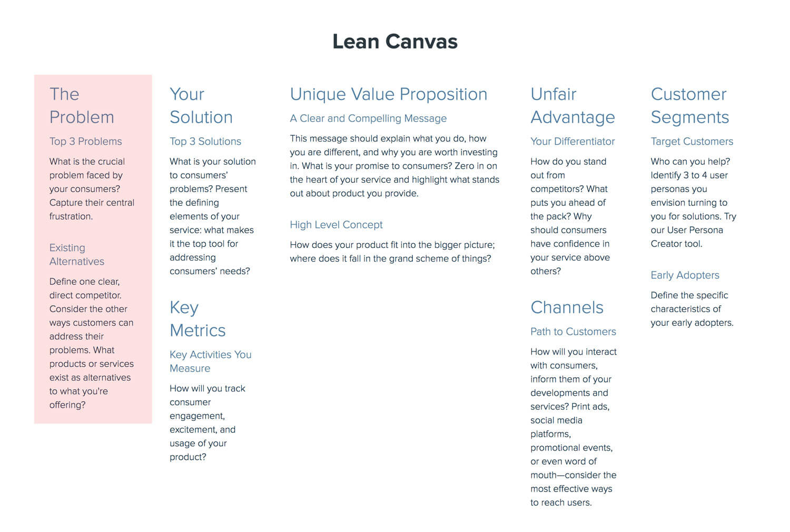
Task: Select the Unique Value Proposition heading
Action: (x=389, y=94)
